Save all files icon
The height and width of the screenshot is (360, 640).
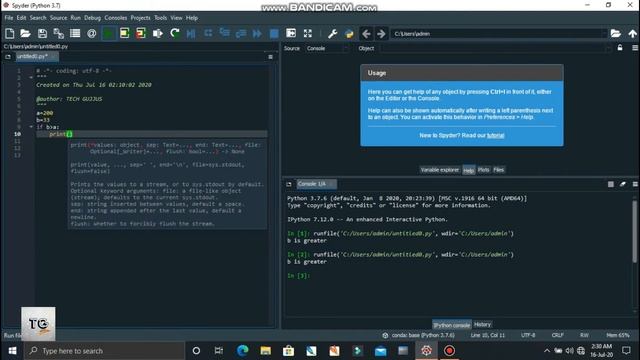coord(58,33)
